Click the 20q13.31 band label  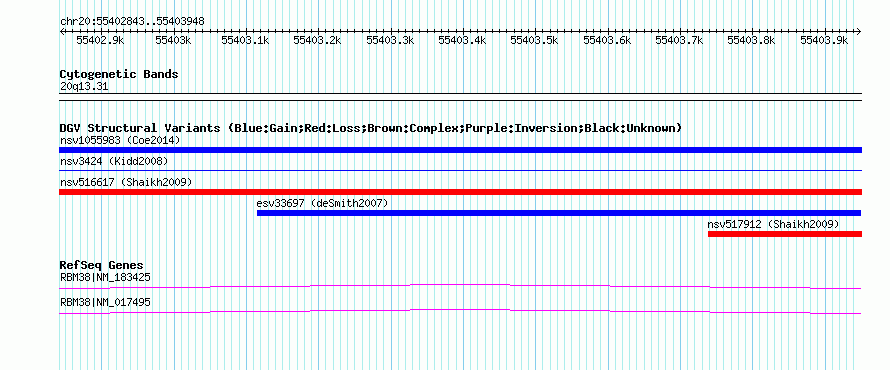pyautogui.click(x=84, y=87)
